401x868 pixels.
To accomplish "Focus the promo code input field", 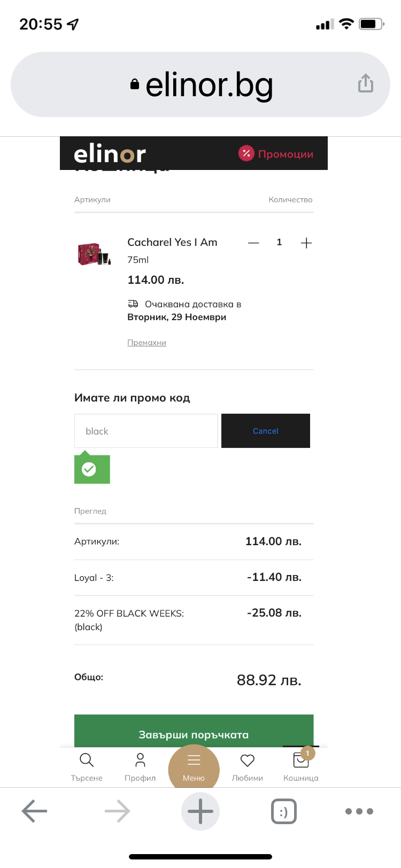I will (146, 431).
